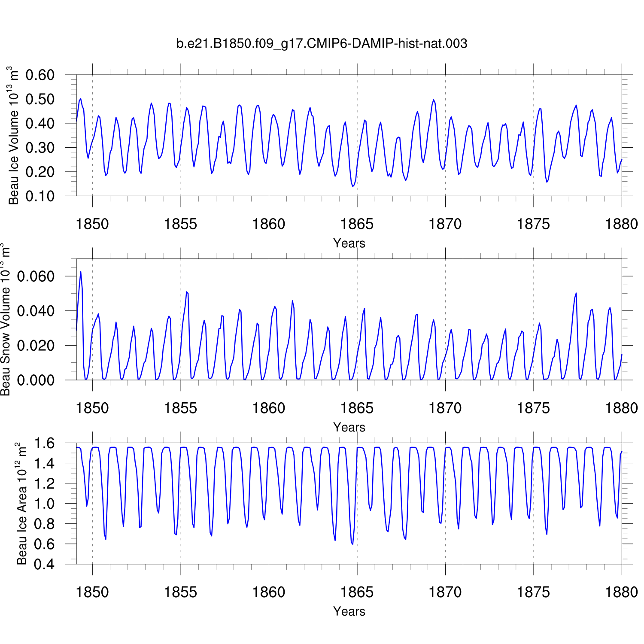
Task: Click the 0.000 value on snow volume axis
Action: (x=36, y=380)
